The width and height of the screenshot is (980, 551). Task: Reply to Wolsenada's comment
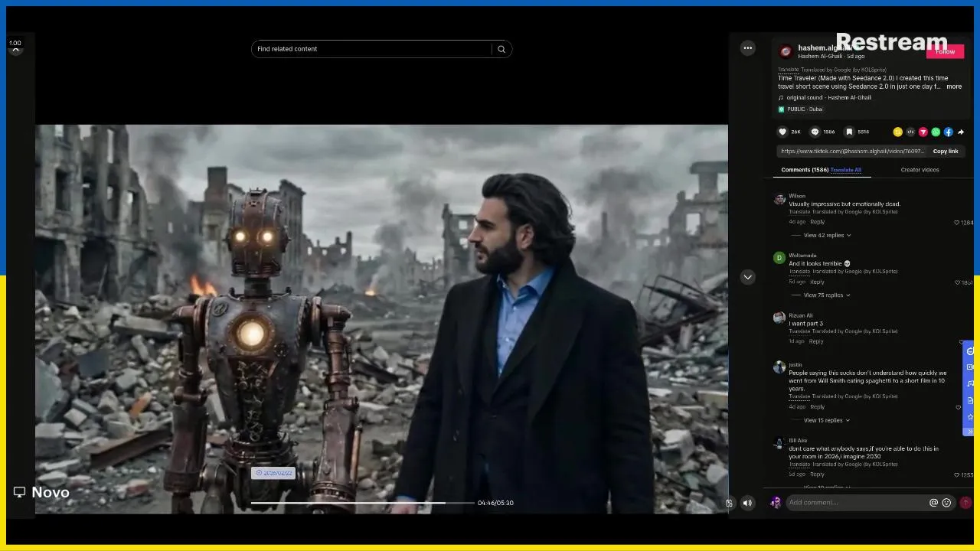pos(818,282)
